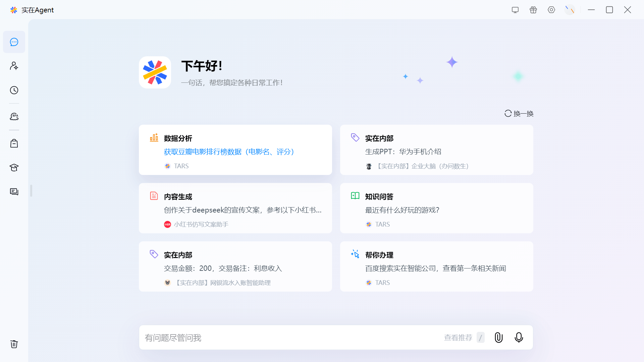Click TARS label on 帮你办理 card

pos(382,283)
